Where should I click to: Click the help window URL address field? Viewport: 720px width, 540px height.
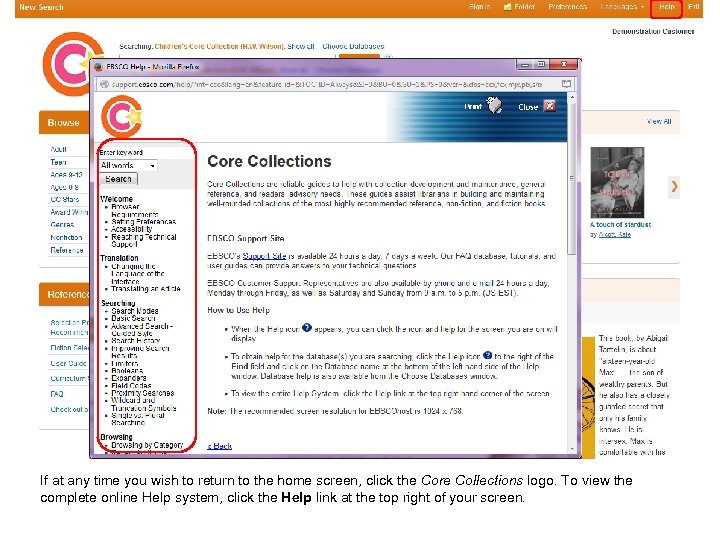click(326, 84)
